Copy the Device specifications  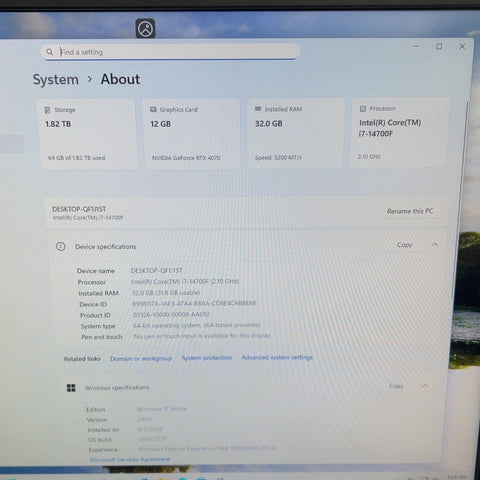(404, 245)
